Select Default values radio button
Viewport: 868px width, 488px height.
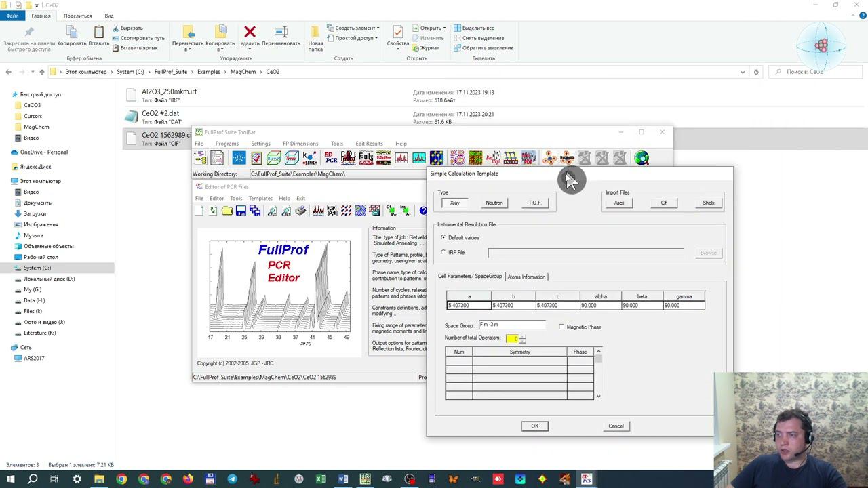click(x=443, y=237)
